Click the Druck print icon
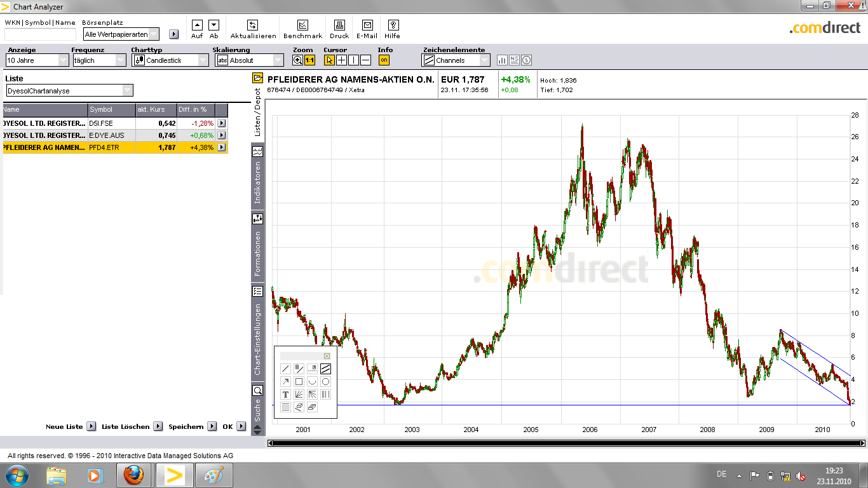Screen dimensions: 868x488 (339, 25)
